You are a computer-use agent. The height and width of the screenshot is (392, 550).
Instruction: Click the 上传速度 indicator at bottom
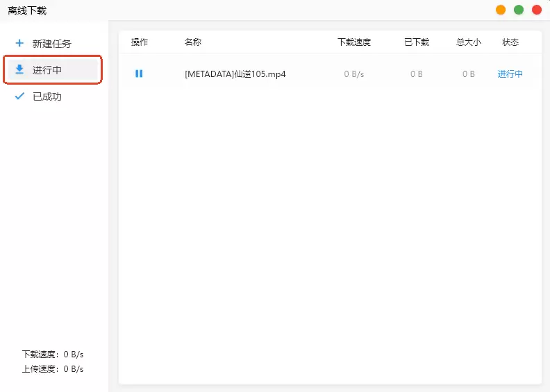pos(53,369)
